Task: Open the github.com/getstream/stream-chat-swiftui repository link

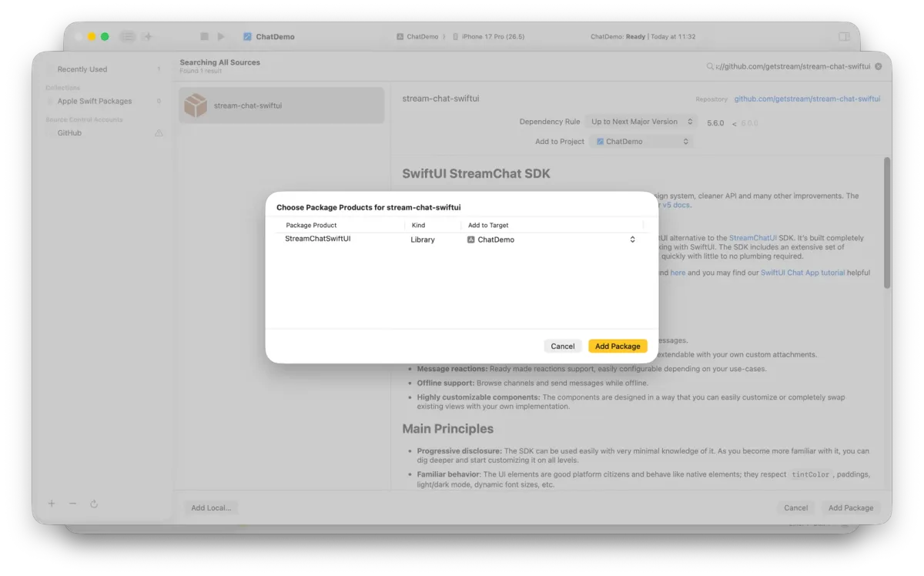Action: point(807,99)
